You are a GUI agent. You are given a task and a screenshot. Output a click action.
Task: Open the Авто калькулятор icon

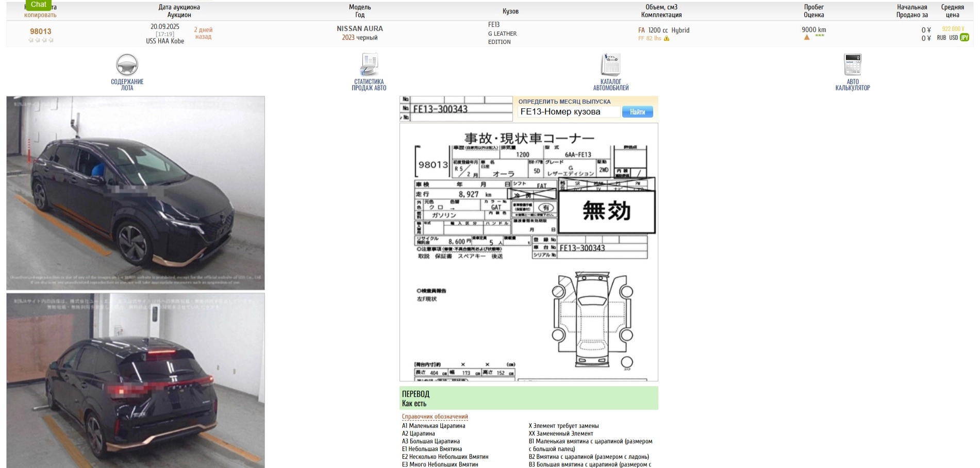point(852,65)
